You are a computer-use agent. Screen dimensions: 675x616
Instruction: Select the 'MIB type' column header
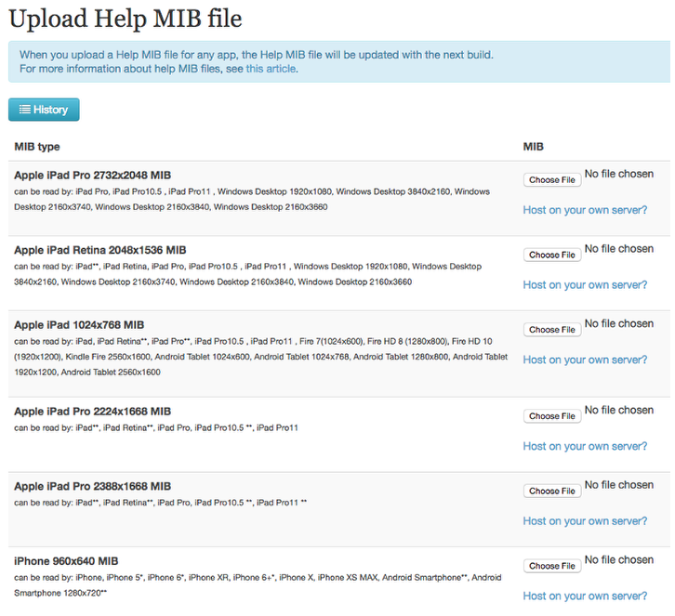click(x=37, y=147)
